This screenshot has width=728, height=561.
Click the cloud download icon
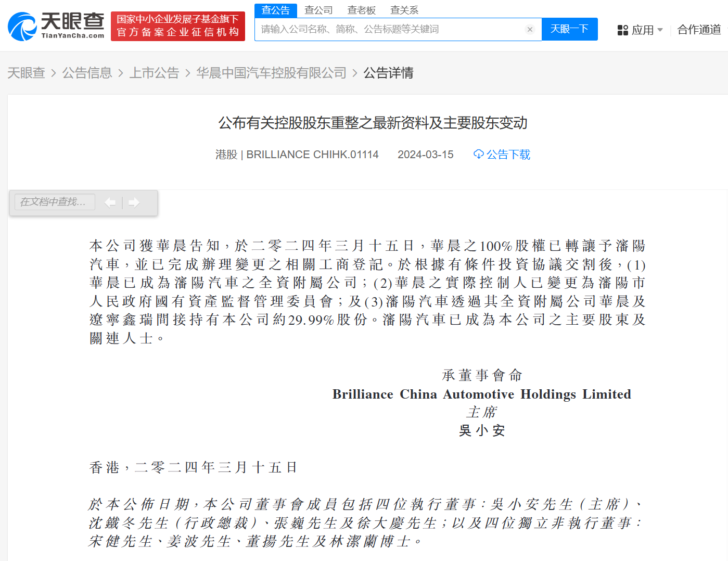[x=478, y=155]
